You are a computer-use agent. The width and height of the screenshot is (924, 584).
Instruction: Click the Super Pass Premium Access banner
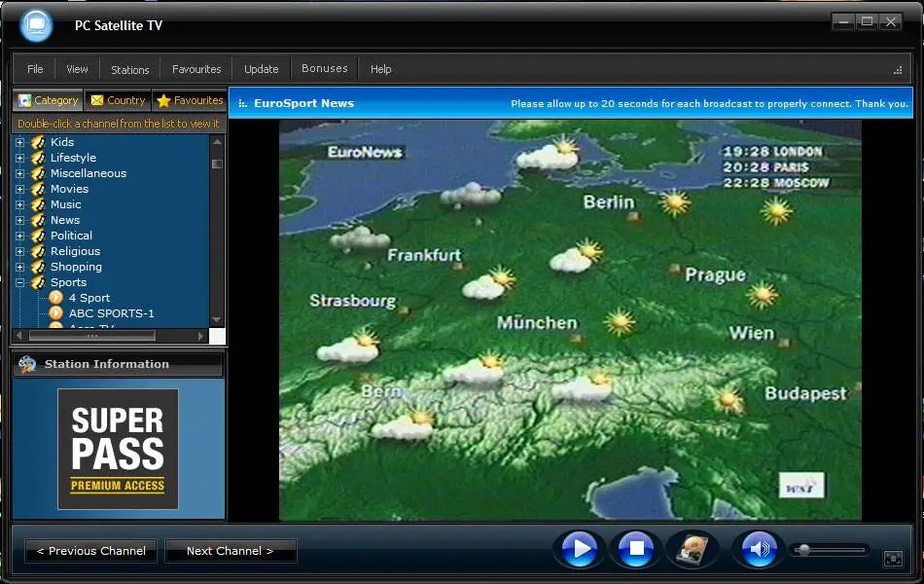click(x=118, y=449)
